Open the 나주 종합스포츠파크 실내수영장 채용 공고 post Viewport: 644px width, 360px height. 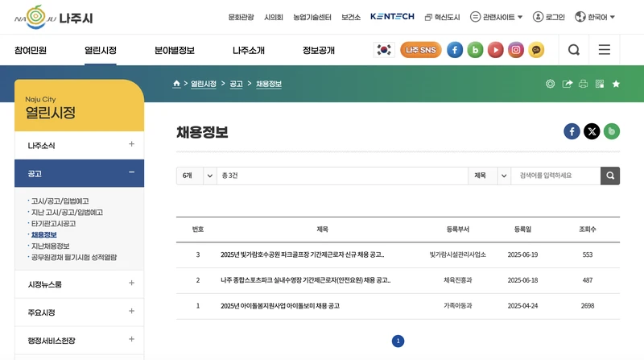(306, 280)
